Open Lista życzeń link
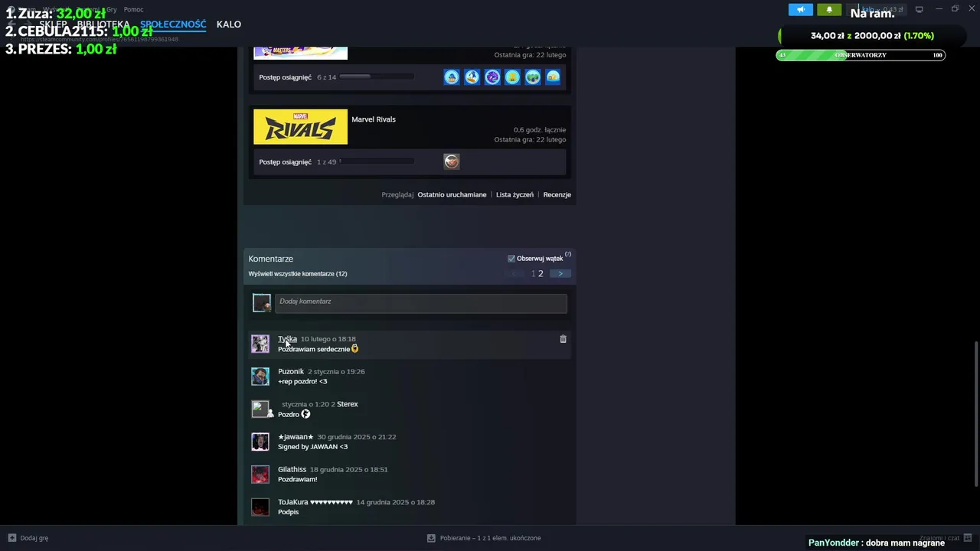 tap(514, 194)
